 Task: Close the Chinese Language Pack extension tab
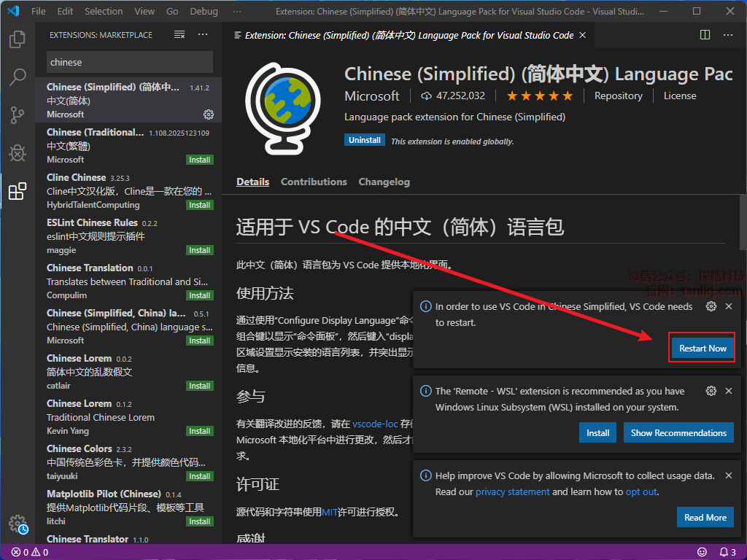click(x=582, y=35)
